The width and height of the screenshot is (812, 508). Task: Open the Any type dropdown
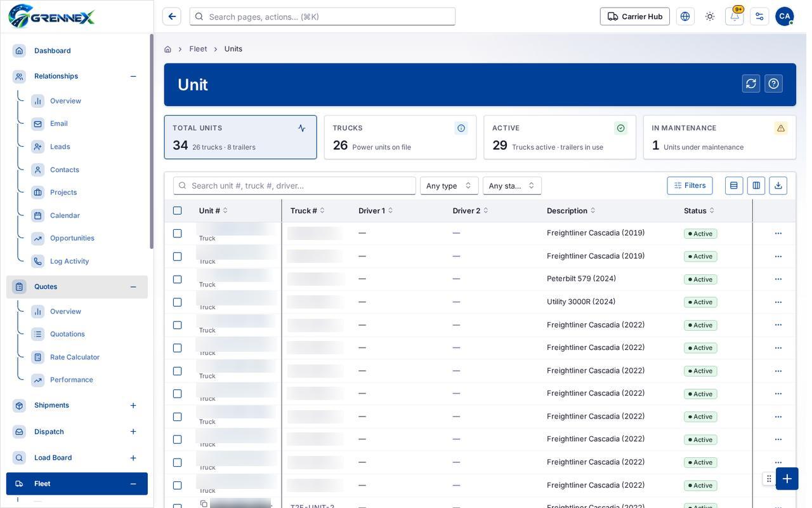449,185
